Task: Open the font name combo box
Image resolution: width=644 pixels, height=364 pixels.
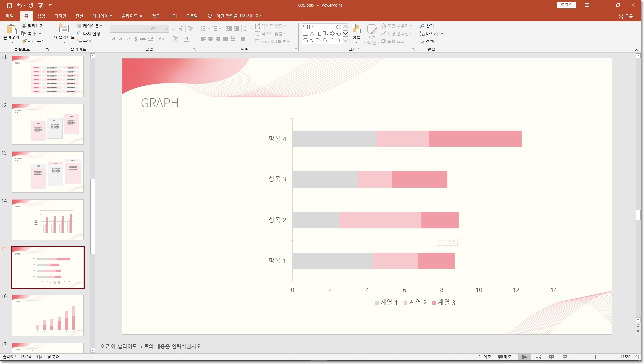Action: pyautogui.click(x=130, y=29)
